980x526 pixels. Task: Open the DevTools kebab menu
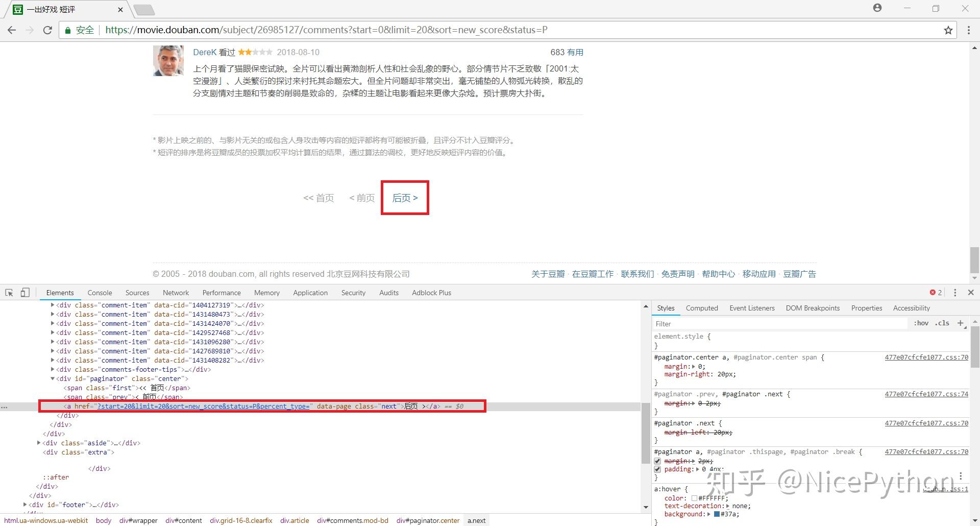[x=954, y=292]
